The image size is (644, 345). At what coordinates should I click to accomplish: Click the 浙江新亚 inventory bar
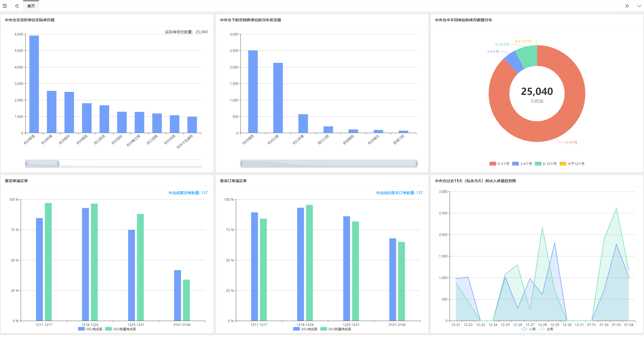(x=104, y=119)
